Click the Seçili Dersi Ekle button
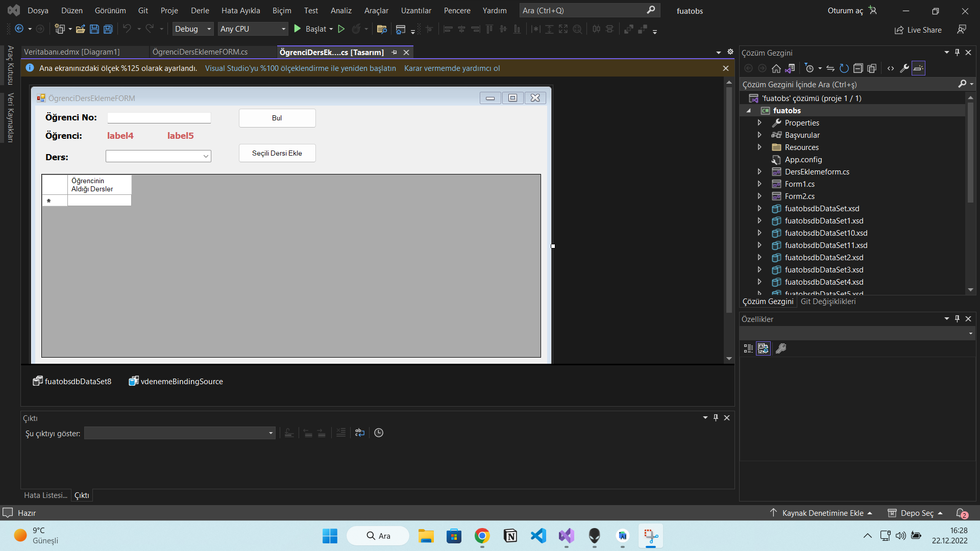Screen dimensions: 980x551 277,153
